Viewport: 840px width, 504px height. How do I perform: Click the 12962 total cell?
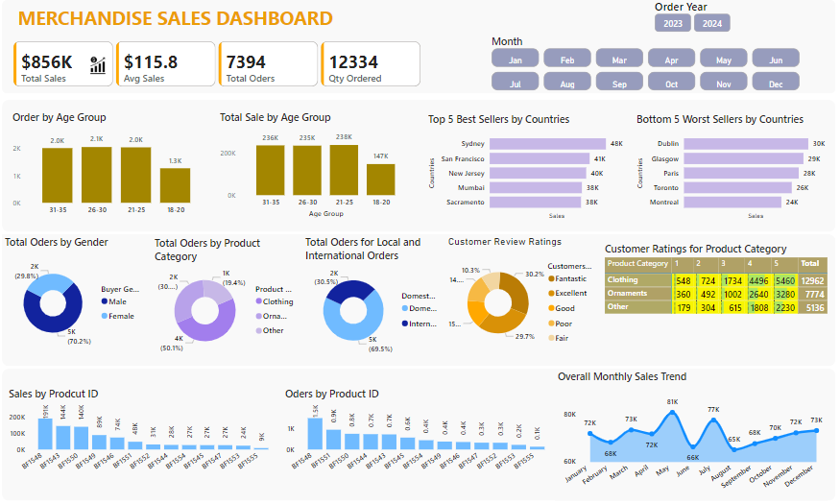(x=812, y=280)
